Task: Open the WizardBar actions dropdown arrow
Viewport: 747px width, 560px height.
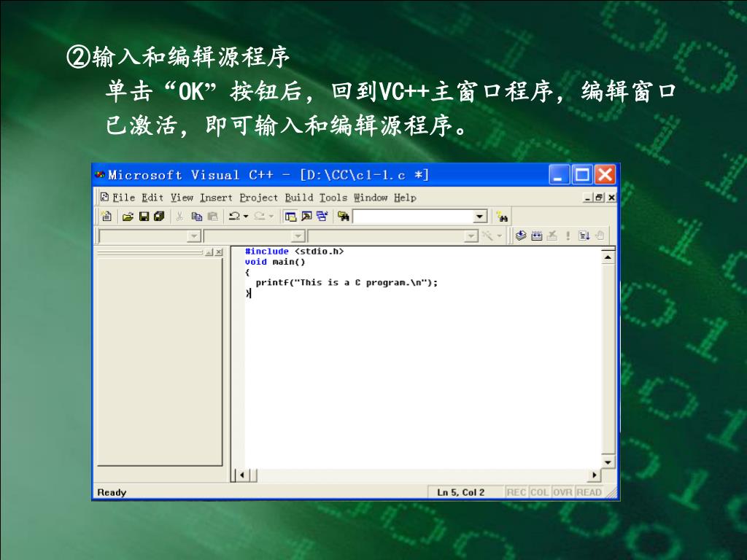Action: coord(499,236)
